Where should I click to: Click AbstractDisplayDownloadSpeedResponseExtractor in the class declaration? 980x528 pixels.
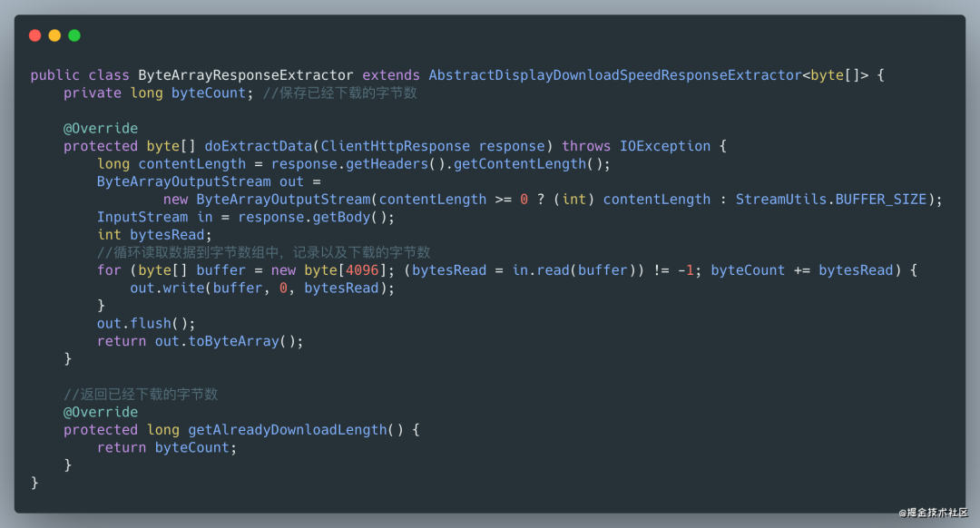[x=615, y=75]
